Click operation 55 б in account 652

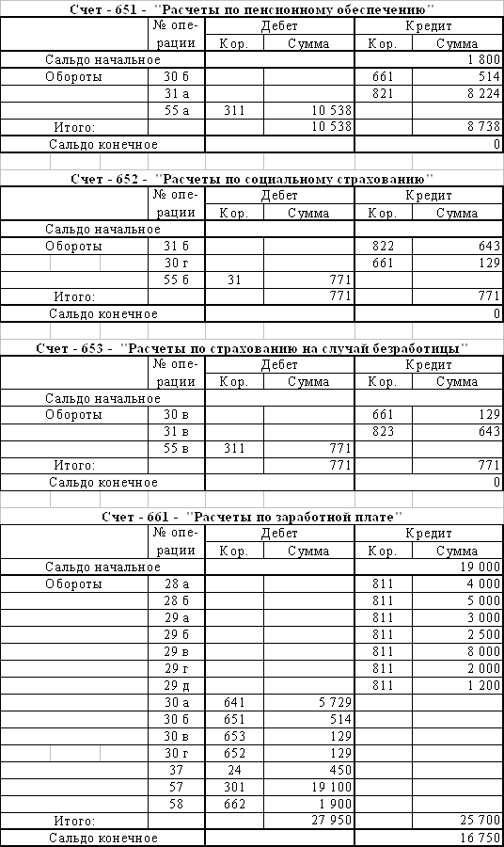[x=177, y=280]
